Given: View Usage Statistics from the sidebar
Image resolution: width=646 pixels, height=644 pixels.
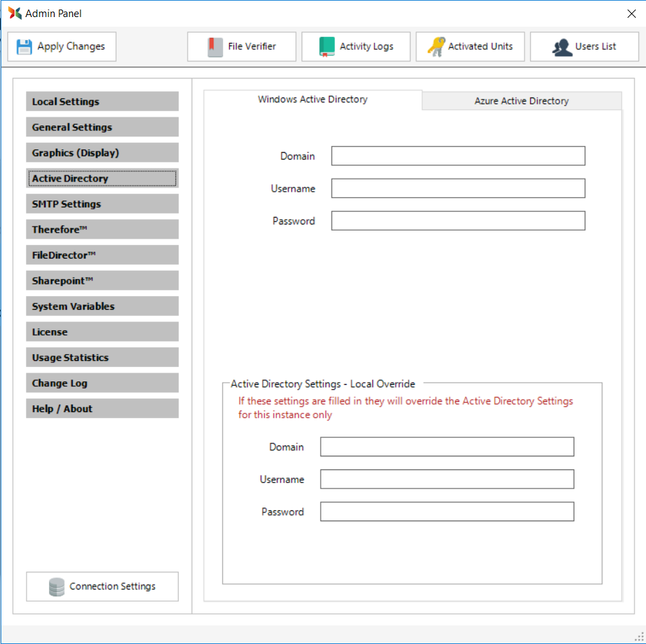Looking at the screenshot, I should (102, 357).
